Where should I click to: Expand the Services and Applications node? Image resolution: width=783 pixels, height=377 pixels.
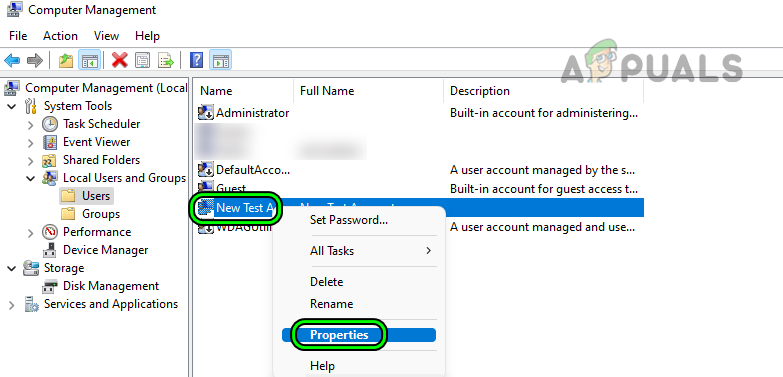pos(11,305)
